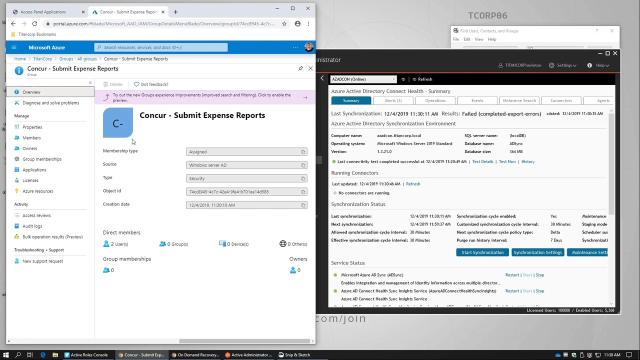This screenshot has width=640, height=360.
Task: Select the Metaverse Search tab
Action: tap(519, 100)
